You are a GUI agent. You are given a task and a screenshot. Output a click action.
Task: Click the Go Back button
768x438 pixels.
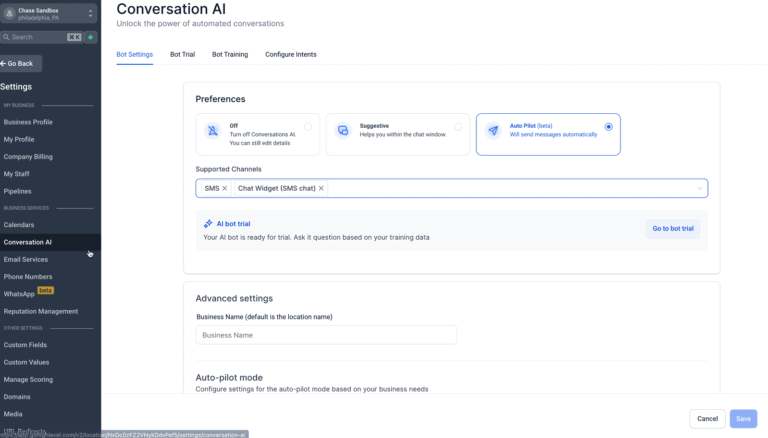(x=21, y=64)
